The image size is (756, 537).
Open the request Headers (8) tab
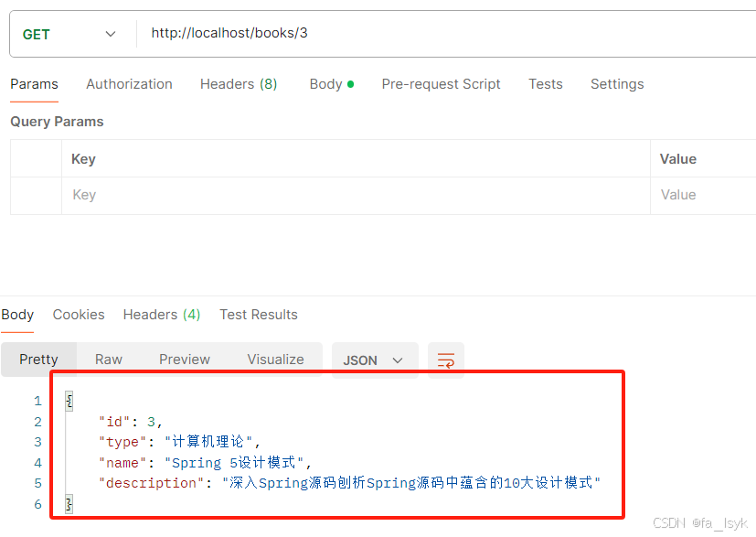point(239,84)
